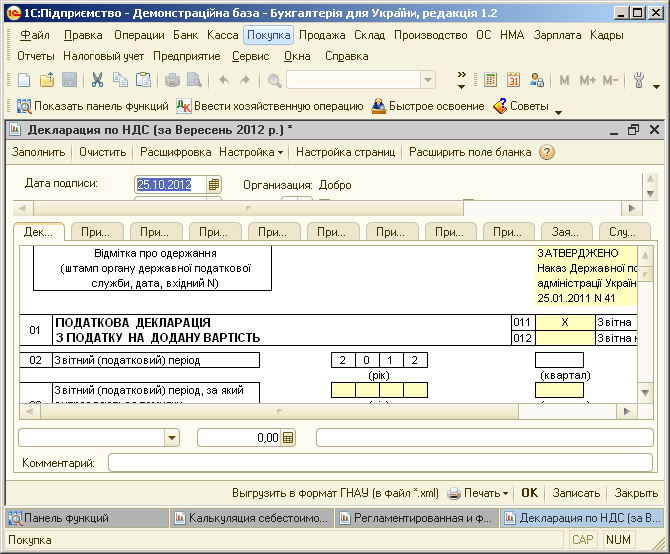Screen dimensions: 670x554
Task: Open the Сервис menu
Action: click(x=250, y=56)
